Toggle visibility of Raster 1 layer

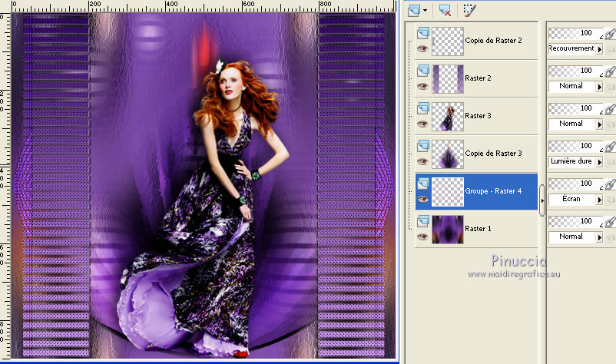(x=422, y=237)
